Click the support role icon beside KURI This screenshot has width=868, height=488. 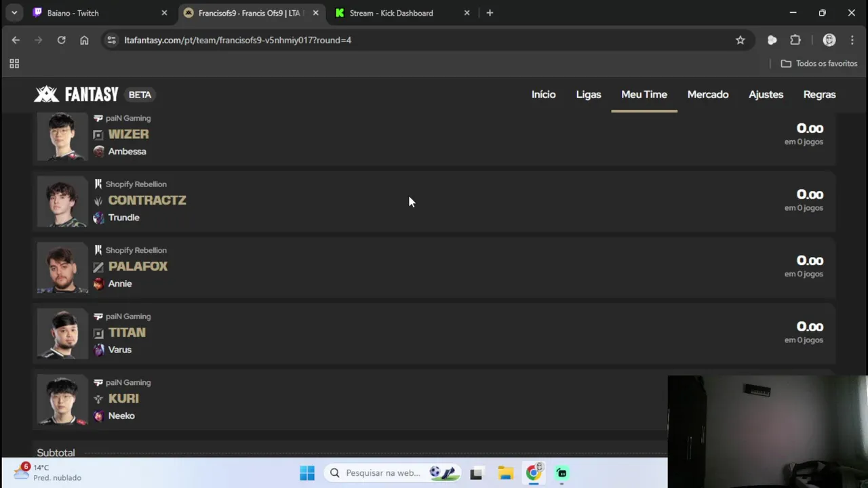98,399
